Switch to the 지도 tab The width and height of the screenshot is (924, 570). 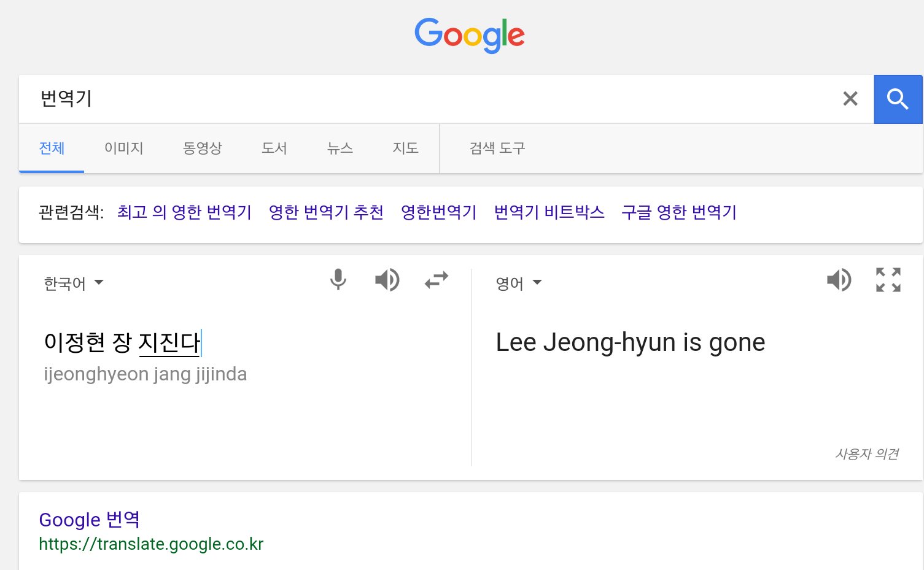[405, 148]
